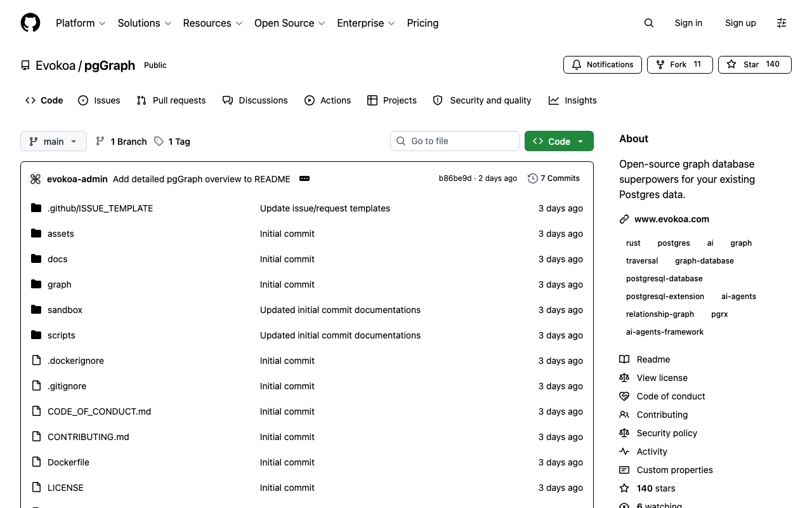Click the file icon for LICENSE
The height and width of the screenshot is (508, 812).
[36, 488]
